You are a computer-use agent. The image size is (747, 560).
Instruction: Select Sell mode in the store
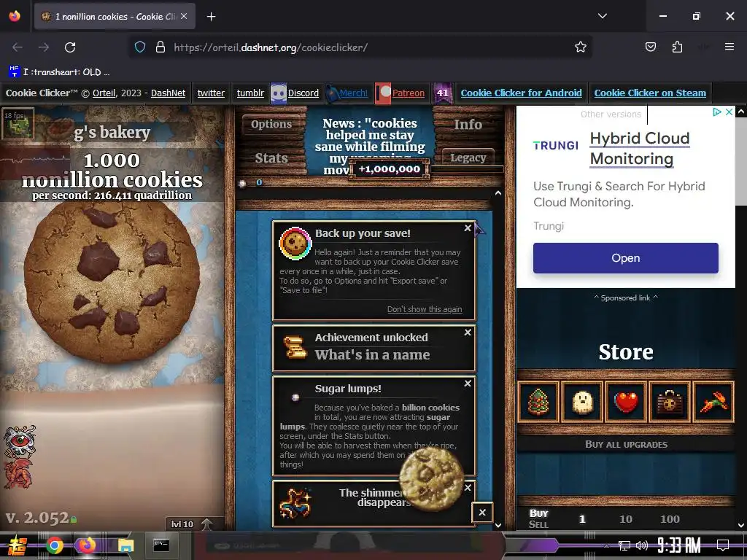tap(538, 524)
